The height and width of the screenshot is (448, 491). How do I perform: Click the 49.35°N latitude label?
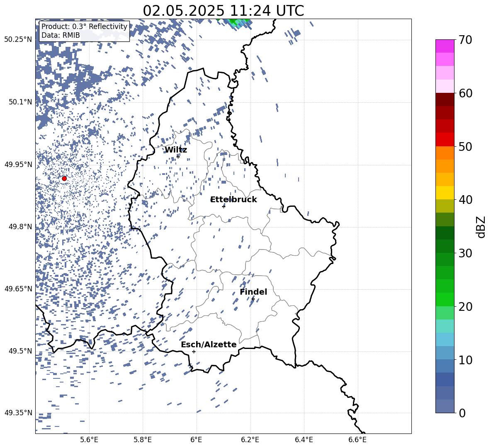click(18, 413)
